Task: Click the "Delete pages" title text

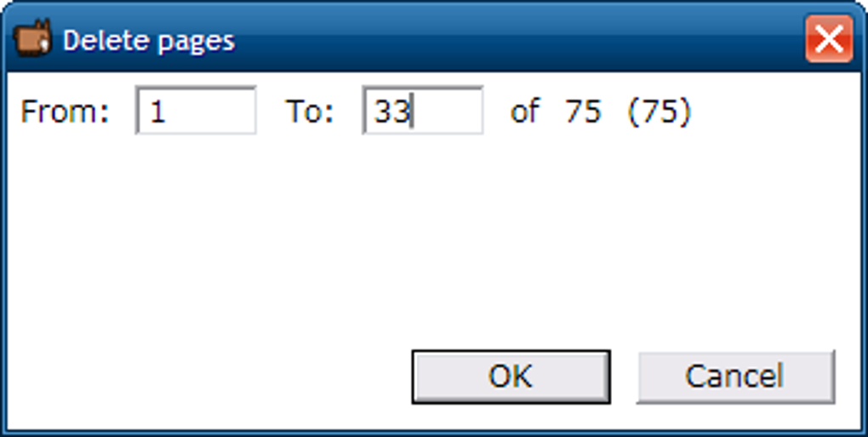Action: [x=149, y=40]
